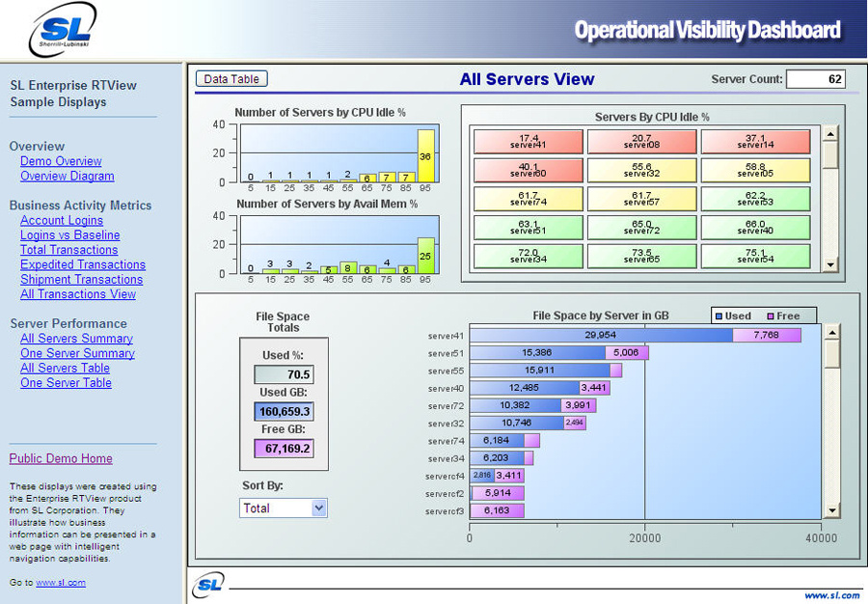Click the SL Sherrill-Lubinski logo in header
Viewport: 868px width, 604px height.
coord(63,29)
